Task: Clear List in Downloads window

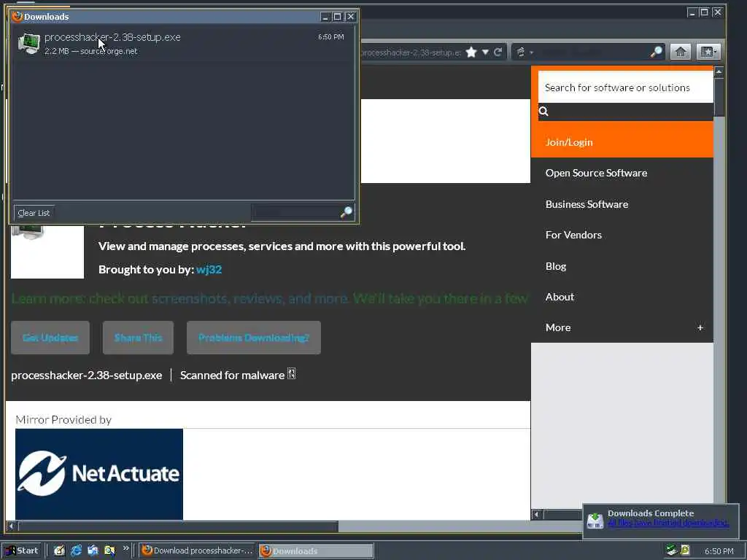Action: [x=34, y=213]
